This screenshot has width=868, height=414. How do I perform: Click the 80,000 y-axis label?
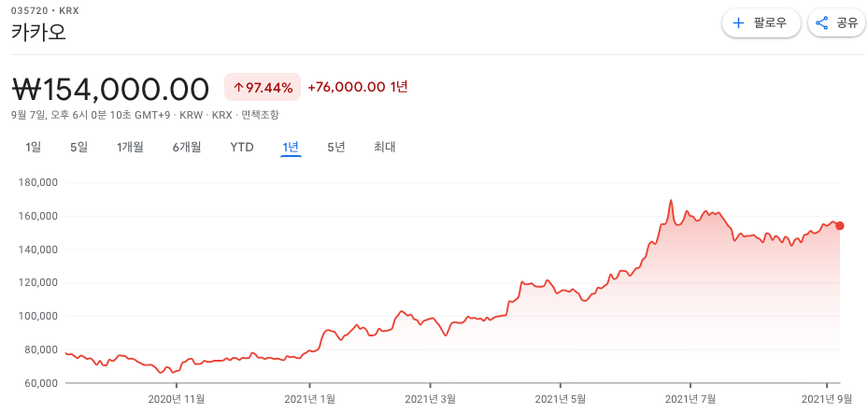[x=41, y=350]
